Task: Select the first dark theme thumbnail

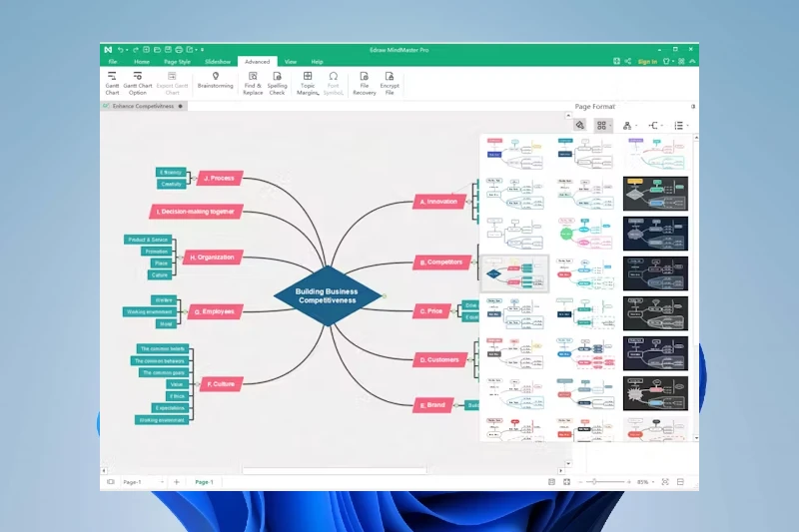Action: 655,193
